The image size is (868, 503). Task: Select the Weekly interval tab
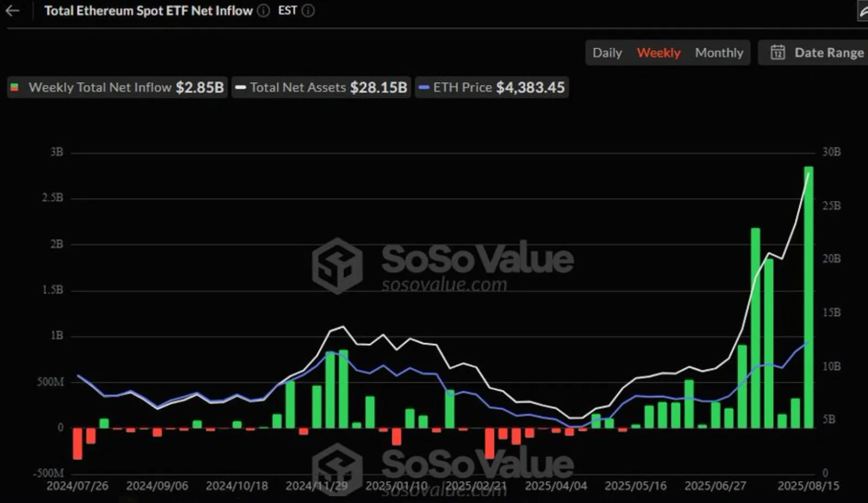[x=659, y=53]
